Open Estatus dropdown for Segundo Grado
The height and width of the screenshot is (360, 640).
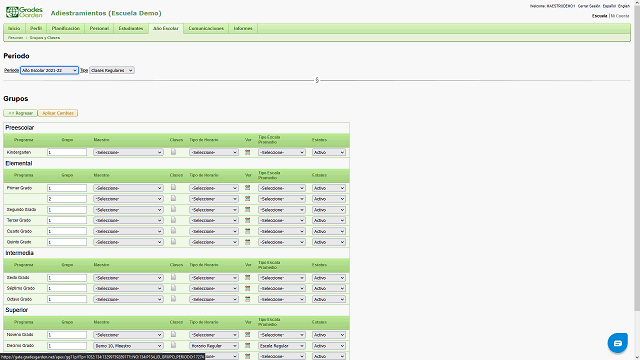tap(329, 210)
